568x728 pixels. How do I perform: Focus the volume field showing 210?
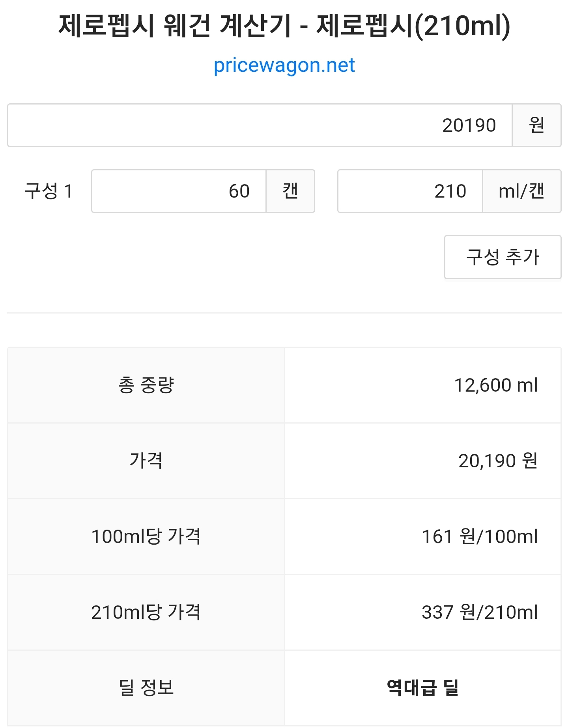(410, 191)
